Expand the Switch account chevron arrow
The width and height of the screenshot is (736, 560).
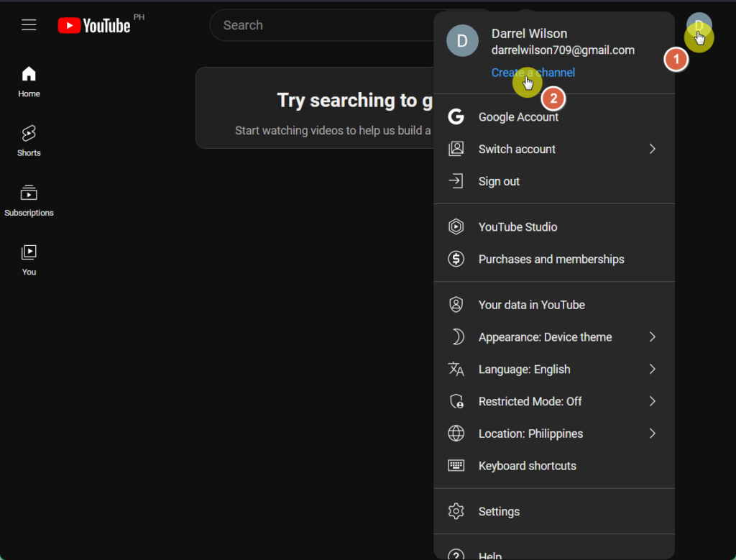(652, 149)
